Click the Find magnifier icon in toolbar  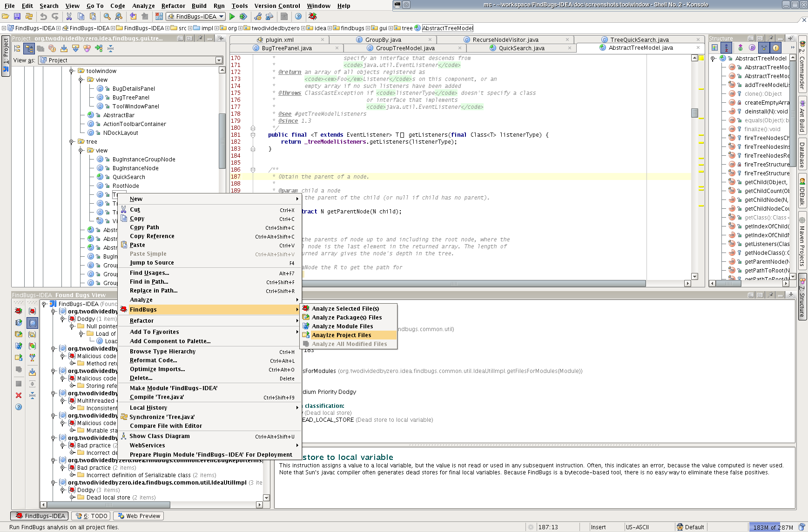107,17
